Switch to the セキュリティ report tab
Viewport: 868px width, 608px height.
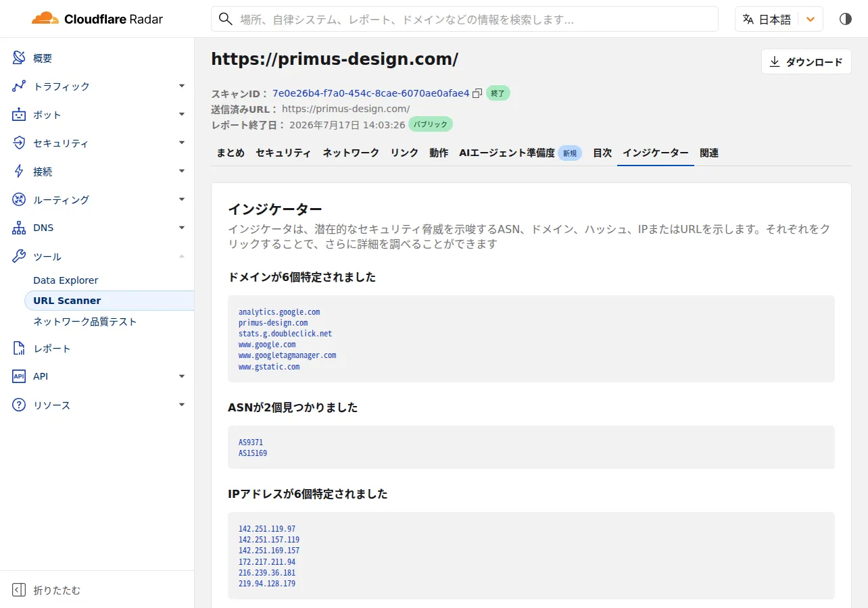coord(283,153)
